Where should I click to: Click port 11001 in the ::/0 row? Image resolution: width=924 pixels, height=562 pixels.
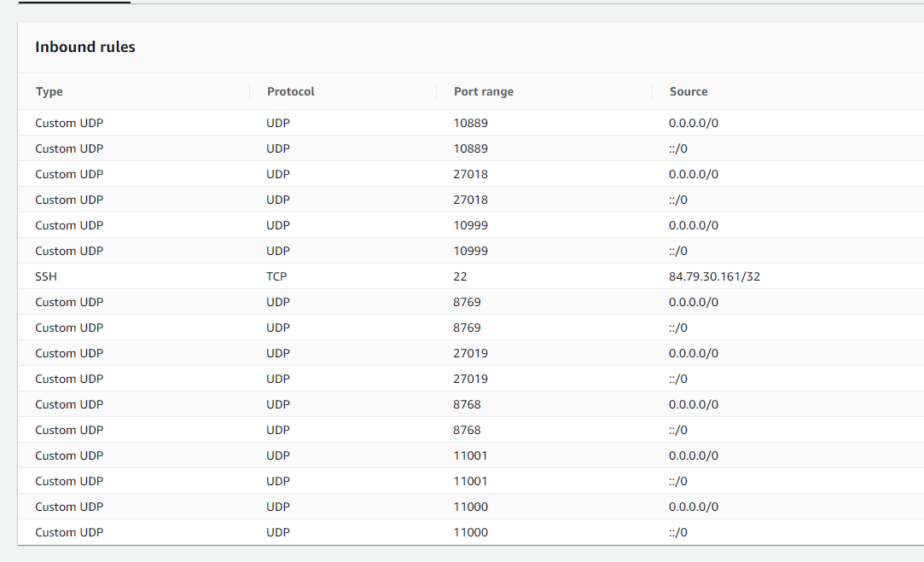(470, 481)
